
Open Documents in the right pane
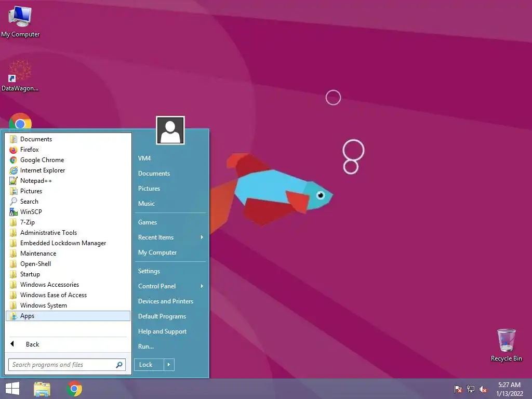[x=170, y=174]
